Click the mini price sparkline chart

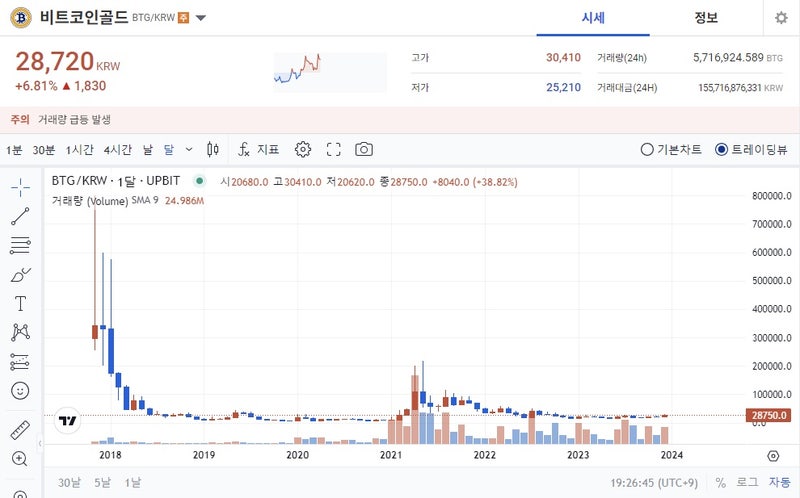coord(330,72)
